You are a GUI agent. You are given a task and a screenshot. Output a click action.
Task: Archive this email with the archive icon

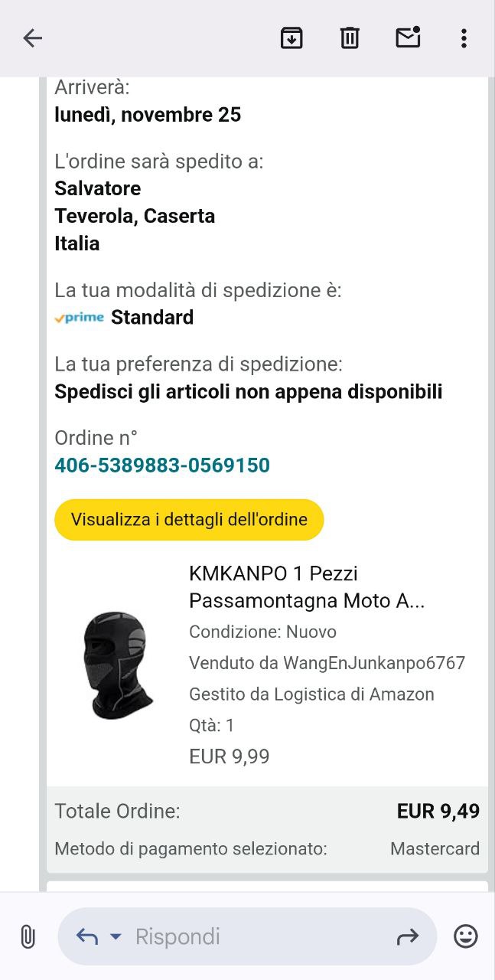coord(291,38)
